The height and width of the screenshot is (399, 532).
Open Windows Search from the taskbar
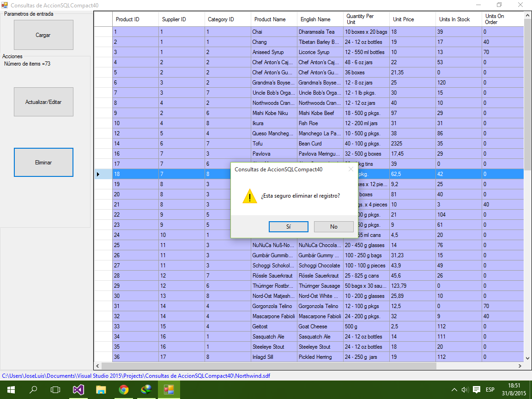point(32,389)
